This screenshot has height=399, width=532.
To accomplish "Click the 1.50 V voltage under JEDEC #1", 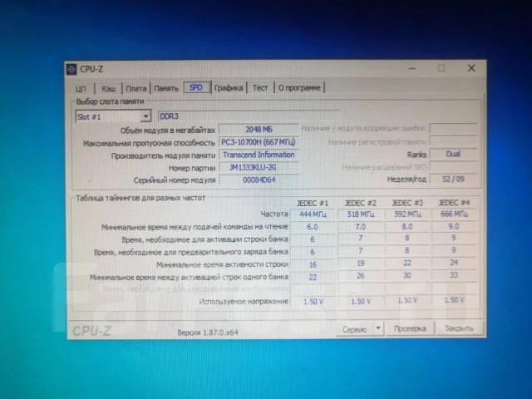I will coord(313,302).
